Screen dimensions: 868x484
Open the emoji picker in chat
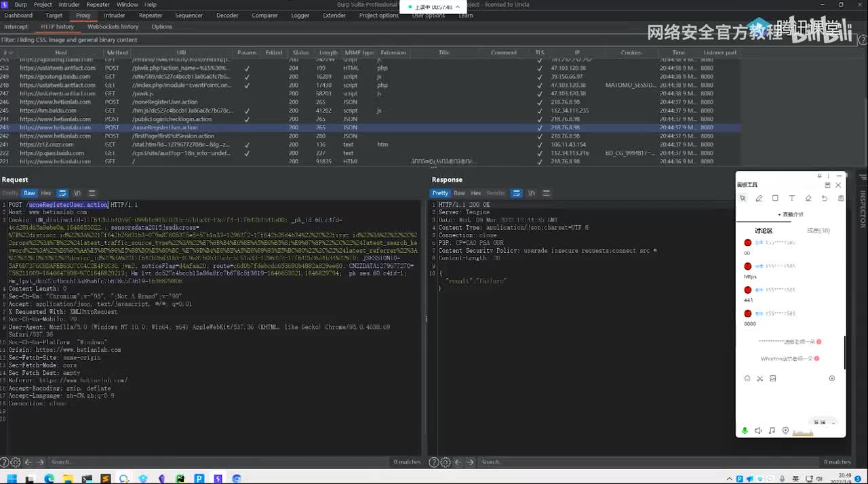[x=747, y=378]
